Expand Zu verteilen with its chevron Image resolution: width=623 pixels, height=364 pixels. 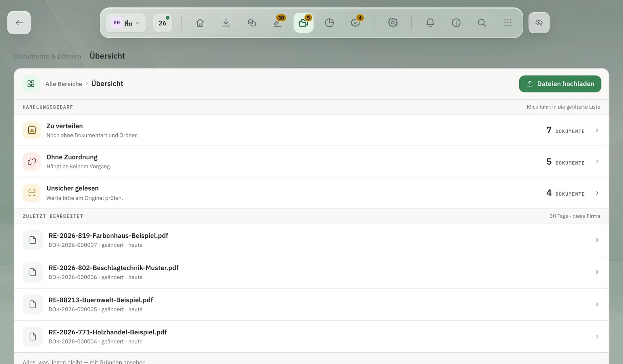click(597, 130)
